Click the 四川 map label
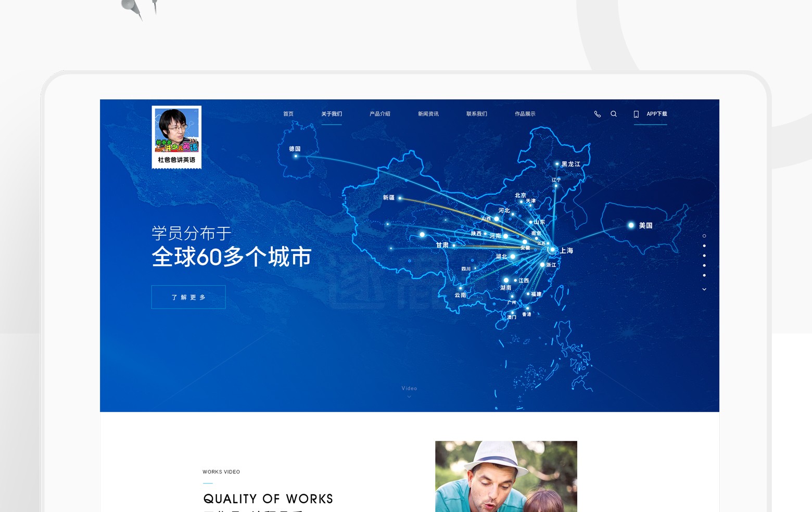Image resolution: width=812 pixels, height=512 pixels. [x=466, y=269]
